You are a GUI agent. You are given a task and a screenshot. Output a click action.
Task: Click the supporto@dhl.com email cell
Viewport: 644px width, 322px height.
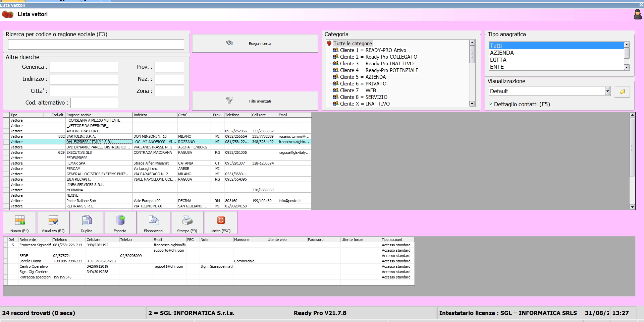(169, 250)
